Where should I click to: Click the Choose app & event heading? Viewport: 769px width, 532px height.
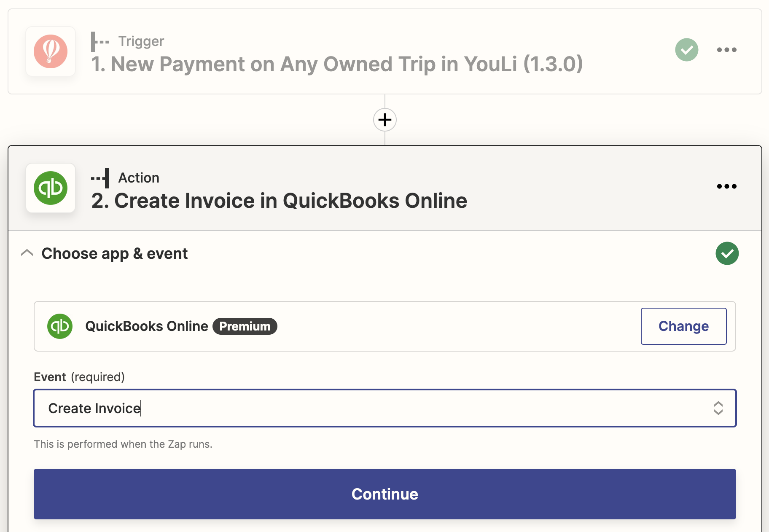(115, 254)
